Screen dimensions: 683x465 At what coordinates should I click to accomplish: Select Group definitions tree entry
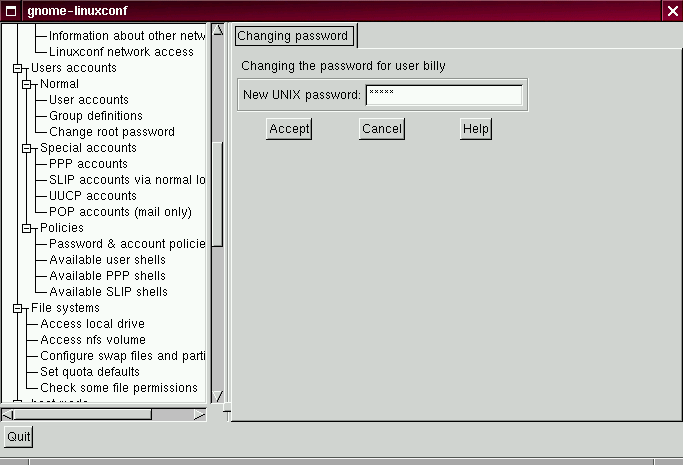95,116
